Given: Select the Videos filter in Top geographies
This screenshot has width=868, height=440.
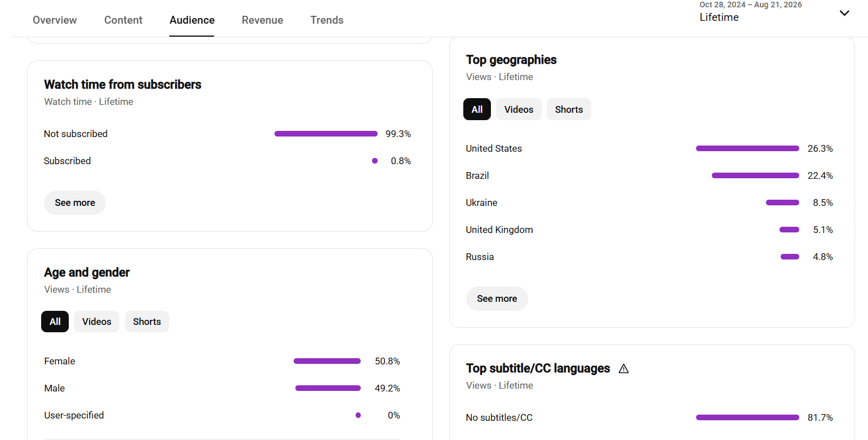Looking at the screenshot, I should coord(519,109).
